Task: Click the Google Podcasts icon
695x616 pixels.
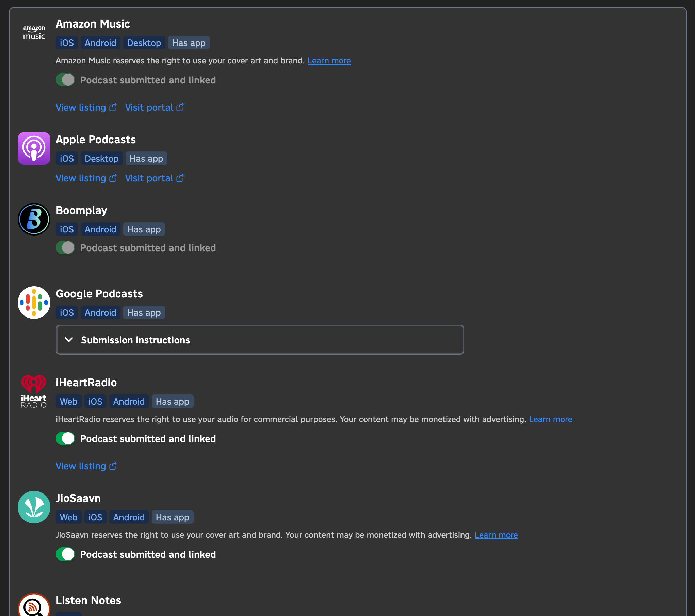Action: [x=33, y=302]
